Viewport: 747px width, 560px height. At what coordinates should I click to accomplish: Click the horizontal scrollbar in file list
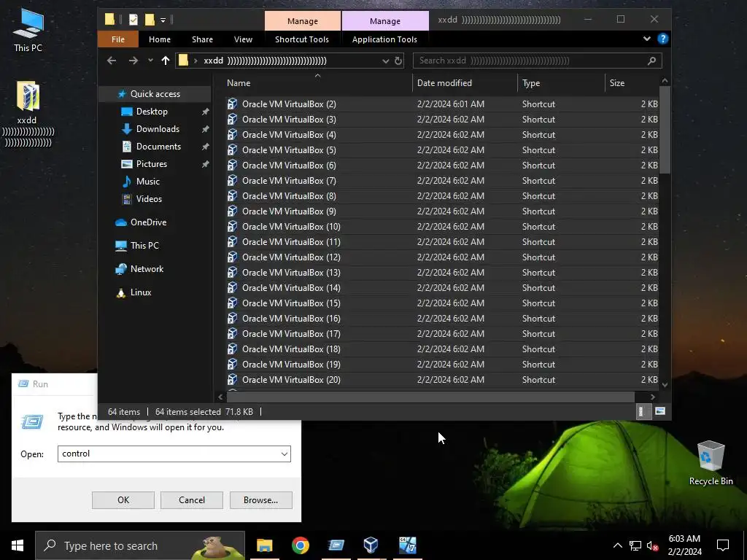click(430, 396)
